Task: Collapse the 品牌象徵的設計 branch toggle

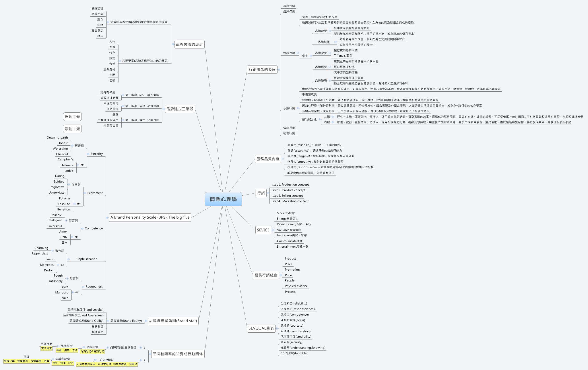Action: [x=173, y=44]
